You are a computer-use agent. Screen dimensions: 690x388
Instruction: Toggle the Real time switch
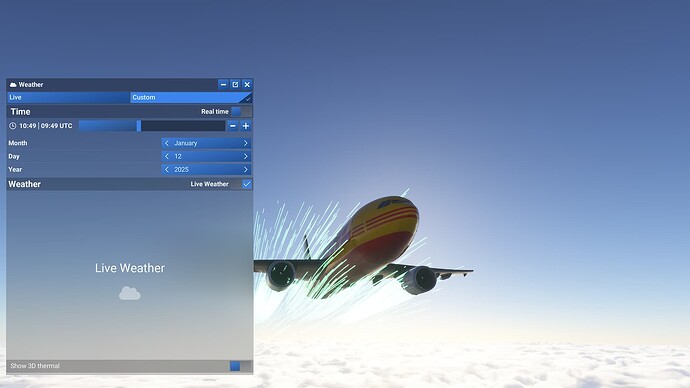click(x=241, y=112)
